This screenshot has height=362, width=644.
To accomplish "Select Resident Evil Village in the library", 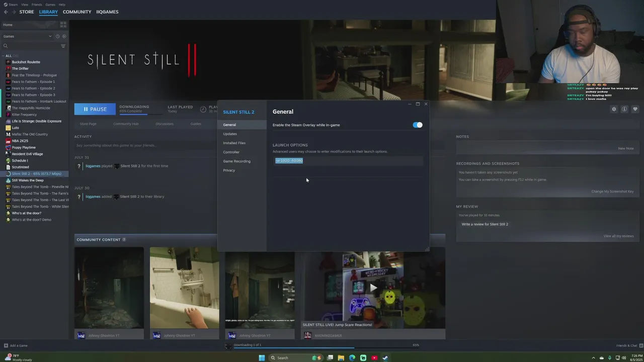I will (27, 154).
